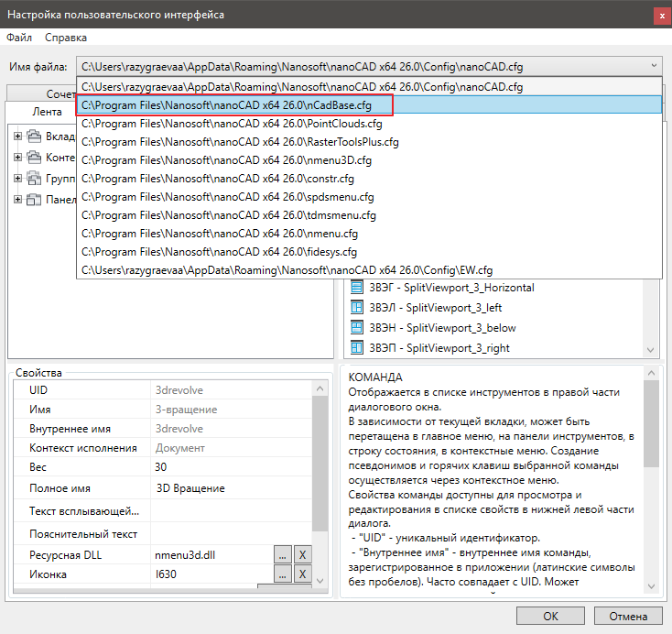Image resolution: width=672 pixels, height=634 pixels.
Task: Expand the first tree node in the Лента tab
Action: tap(17, 137)
